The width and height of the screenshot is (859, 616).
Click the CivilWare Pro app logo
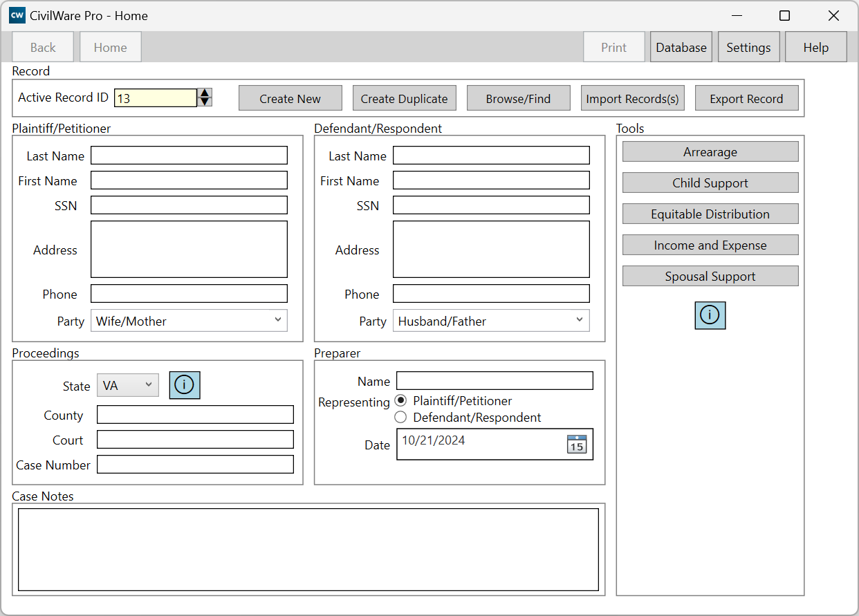17,15
